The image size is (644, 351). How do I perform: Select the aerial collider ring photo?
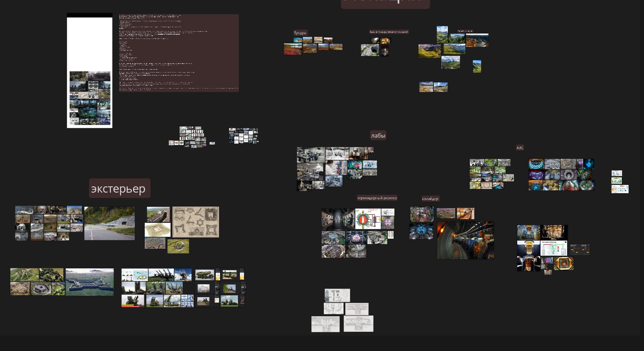(x=446, y=213)
